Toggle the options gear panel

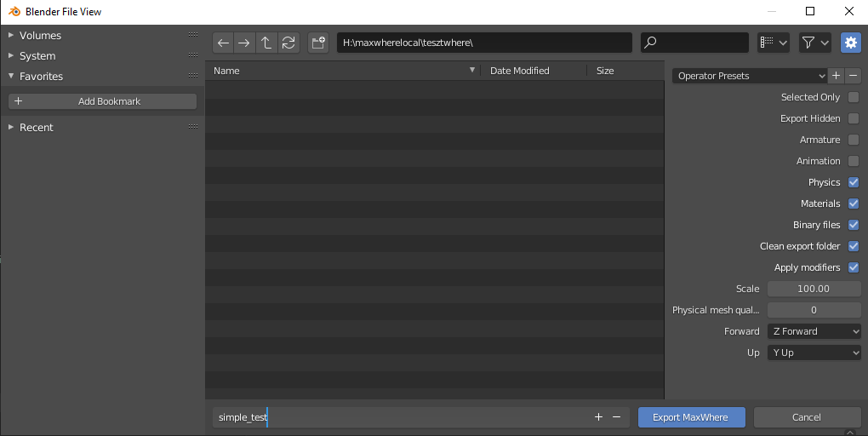click(851, 43)
